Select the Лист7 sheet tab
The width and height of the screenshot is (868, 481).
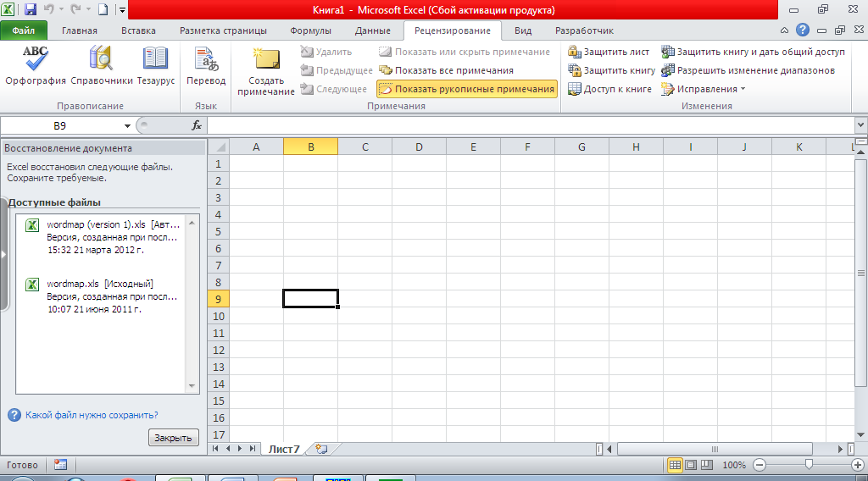point(284,449)
